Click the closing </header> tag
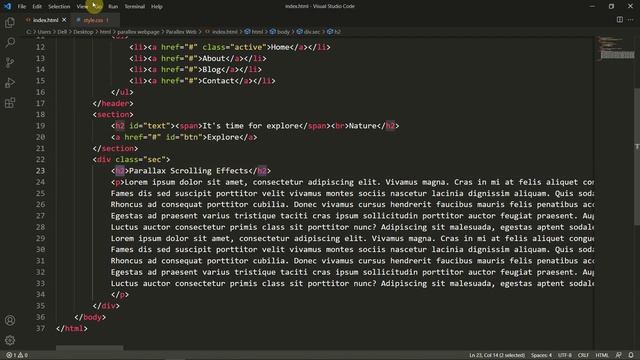Screen dimensions: 640x360 tap(113, 104)
